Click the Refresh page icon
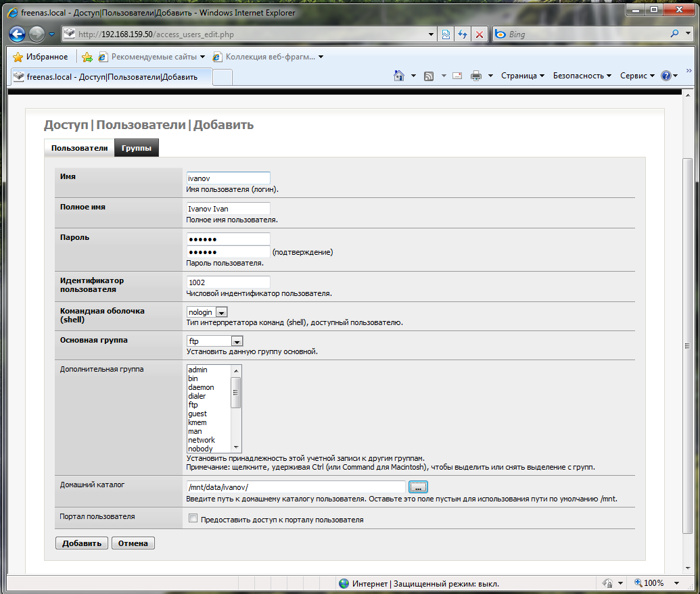 pos(463,34)
